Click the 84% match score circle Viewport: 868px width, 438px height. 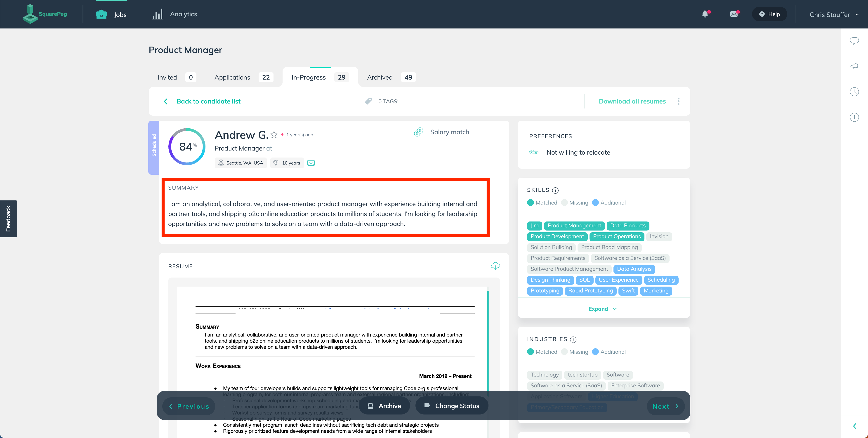[x=187, y=146]
